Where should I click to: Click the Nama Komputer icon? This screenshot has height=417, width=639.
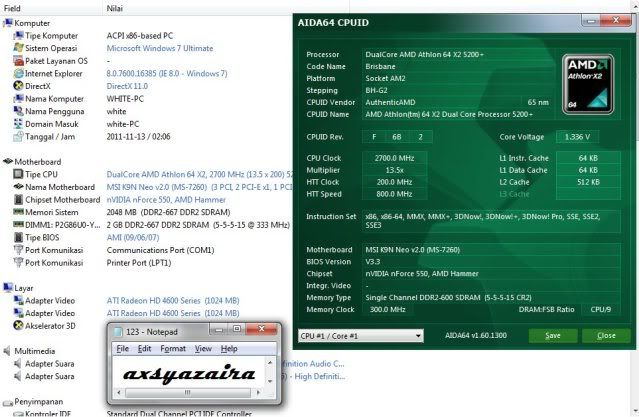click(x=18, y=99)
